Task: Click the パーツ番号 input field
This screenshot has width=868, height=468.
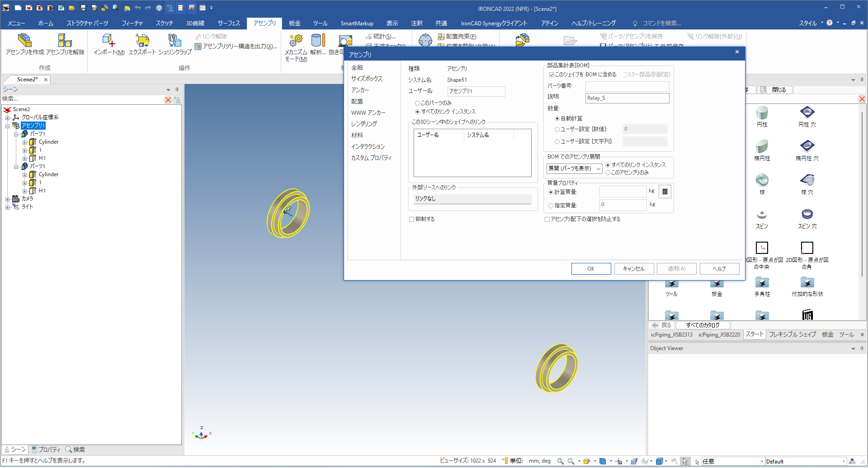Action: [627, 86]
